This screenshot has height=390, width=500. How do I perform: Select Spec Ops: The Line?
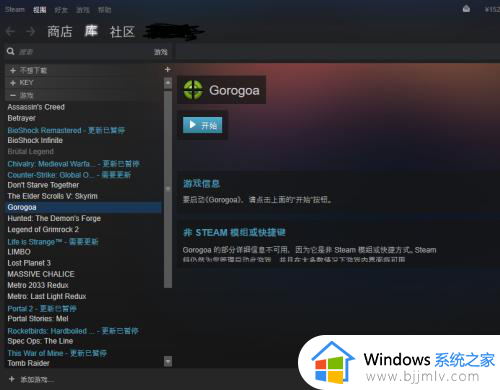click(40, 341)
